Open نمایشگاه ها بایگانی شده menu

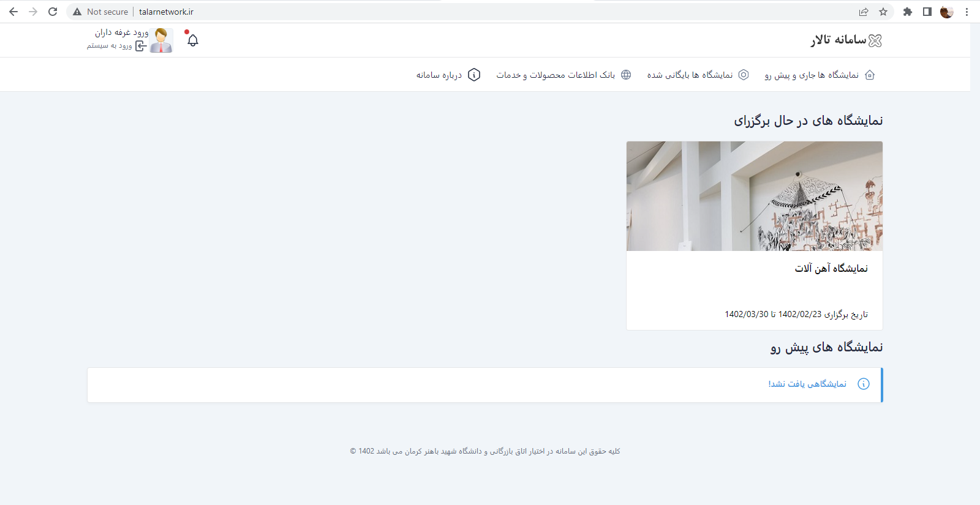click(690, 75)
